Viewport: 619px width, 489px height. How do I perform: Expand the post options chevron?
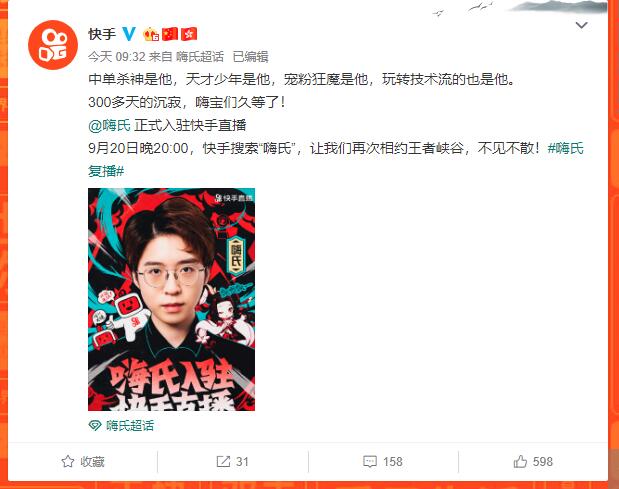581,26
